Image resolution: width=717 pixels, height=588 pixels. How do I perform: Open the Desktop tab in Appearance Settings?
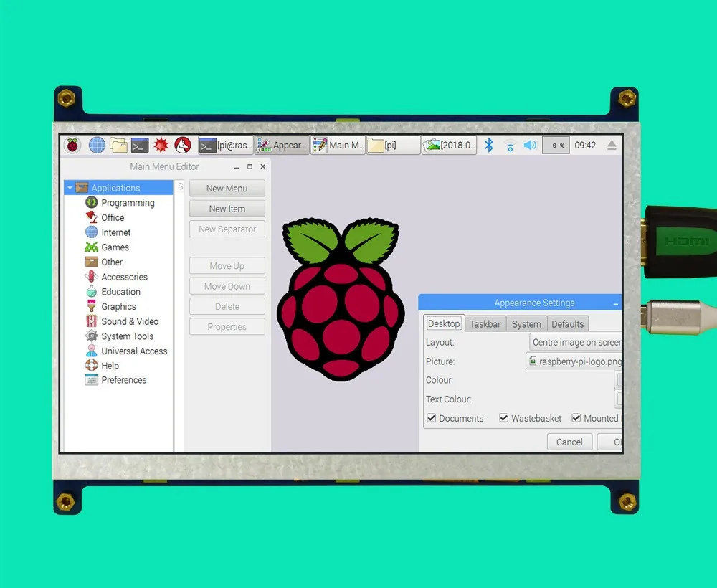(x=444, y=323)
